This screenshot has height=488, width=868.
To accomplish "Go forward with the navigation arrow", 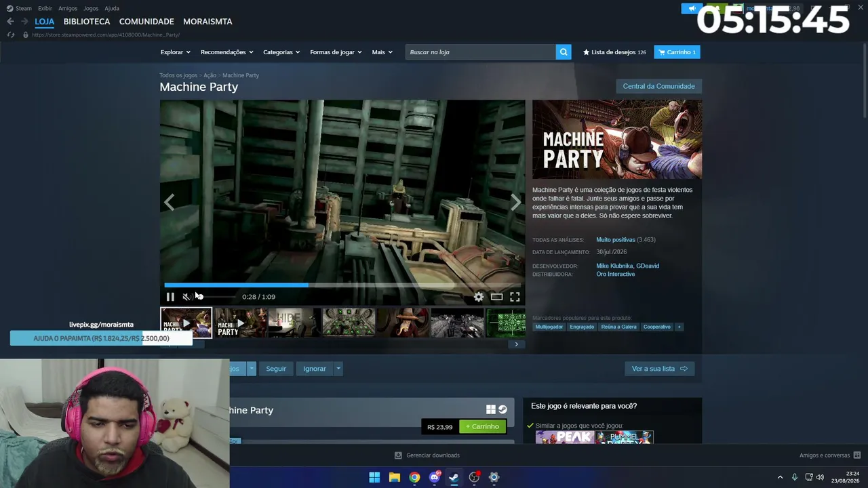I will coord(24,22).
